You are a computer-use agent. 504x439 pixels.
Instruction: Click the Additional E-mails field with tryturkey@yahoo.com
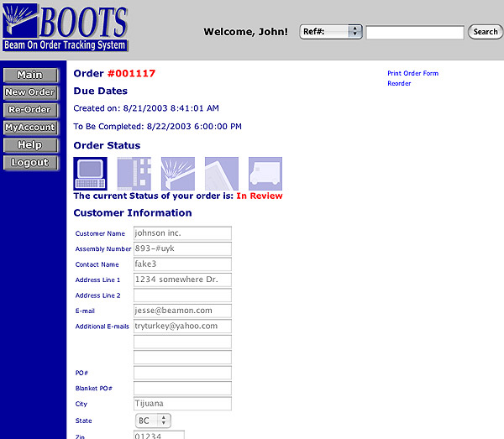click(182, 326)
